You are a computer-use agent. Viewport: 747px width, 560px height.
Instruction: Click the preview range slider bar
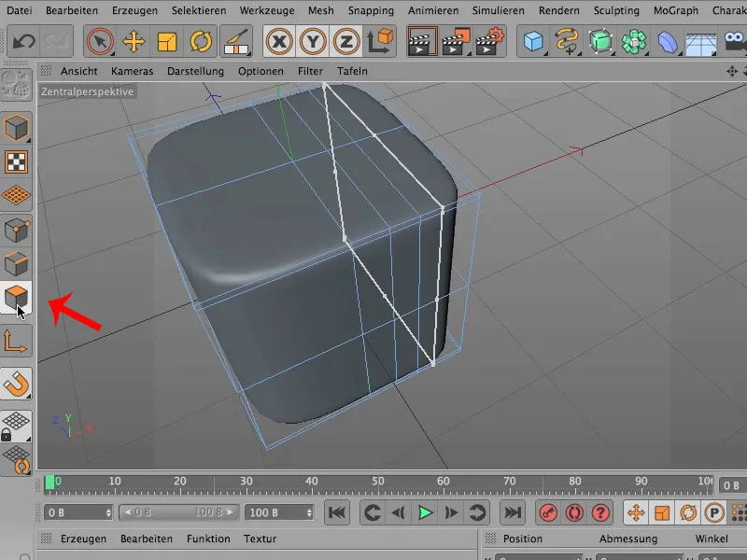click(178, 512)
